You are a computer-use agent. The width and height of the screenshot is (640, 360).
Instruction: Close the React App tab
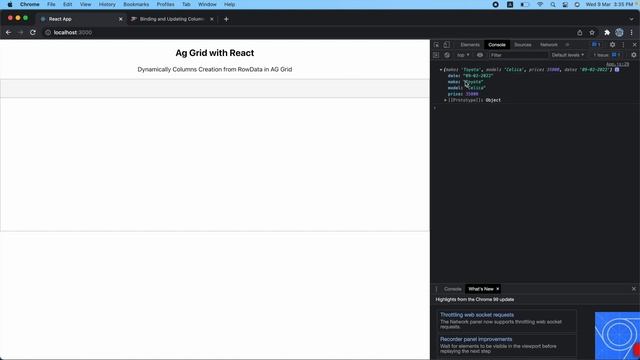[120, 19]
